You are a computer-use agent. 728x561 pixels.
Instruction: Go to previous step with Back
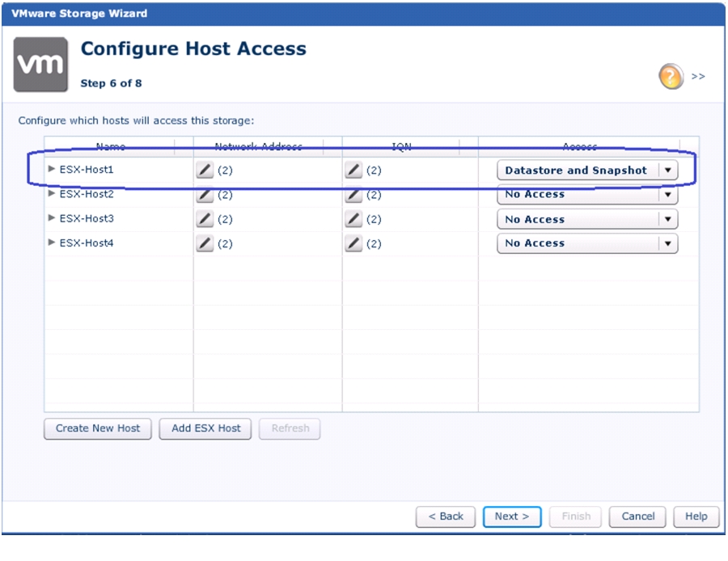[x=446, y=517]
